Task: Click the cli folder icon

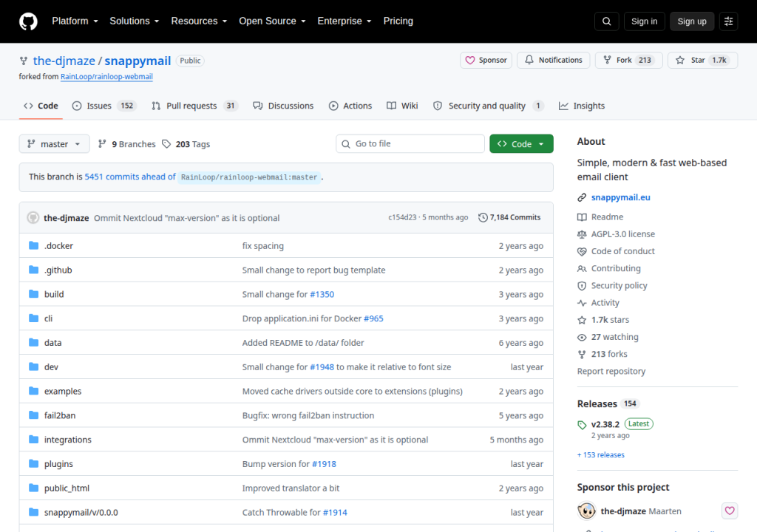Action: click(x=33, y=318)
